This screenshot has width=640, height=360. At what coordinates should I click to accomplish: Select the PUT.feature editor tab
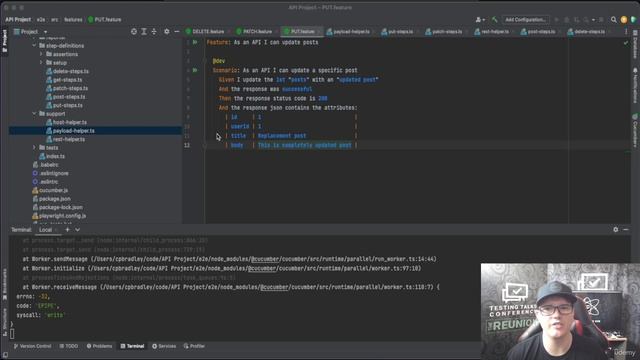[x=302, y=31]
